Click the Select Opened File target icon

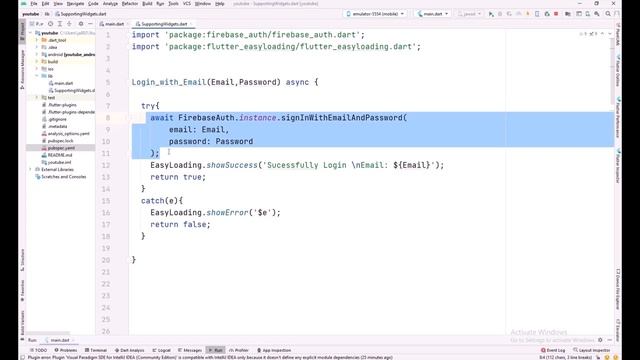tap(51, 24)
